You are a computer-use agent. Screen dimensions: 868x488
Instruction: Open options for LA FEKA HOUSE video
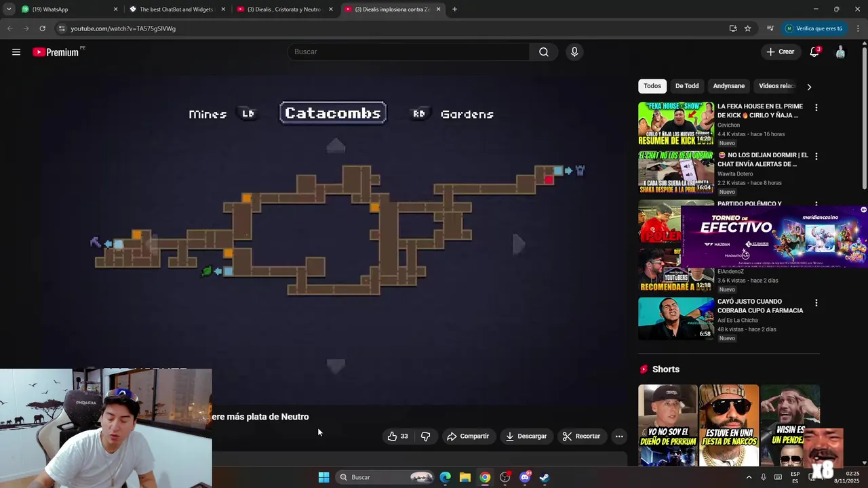click(816, 108)
